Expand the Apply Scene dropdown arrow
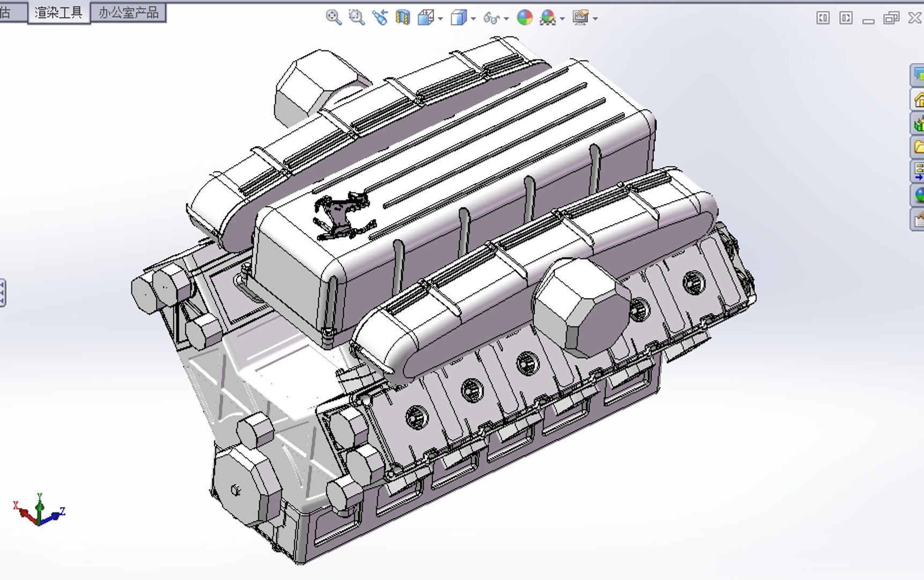The height and width of the screenshot is (580, 924). click(562, 19)
